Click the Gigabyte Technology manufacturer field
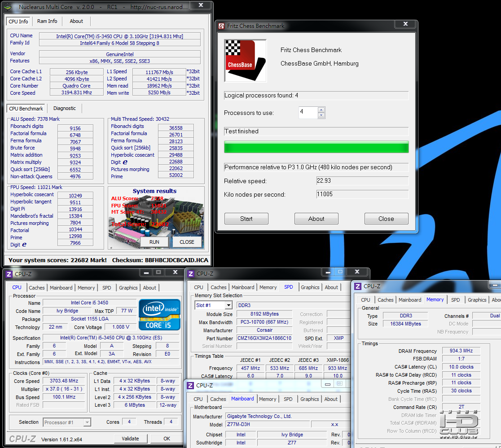Image resolution: width=501 pixels, height=448 pixels. click(x=288, y=416)
